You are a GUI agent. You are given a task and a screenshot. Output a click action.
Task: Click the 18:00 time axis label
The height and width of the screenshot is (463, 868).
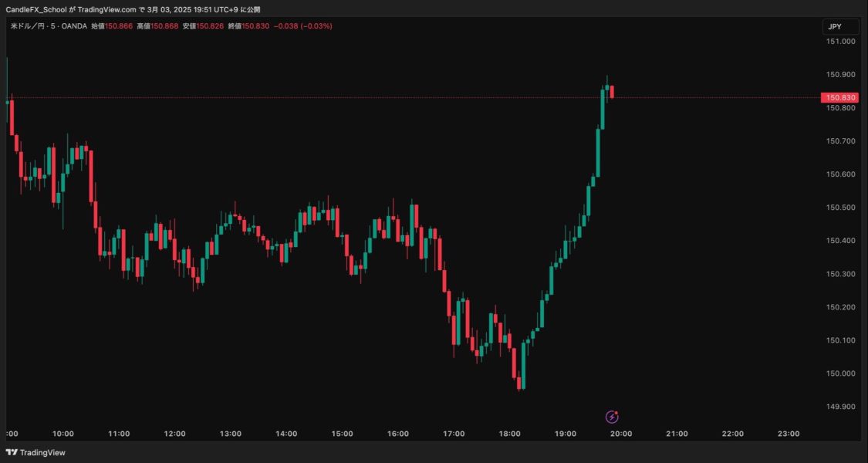coord(510,434)
